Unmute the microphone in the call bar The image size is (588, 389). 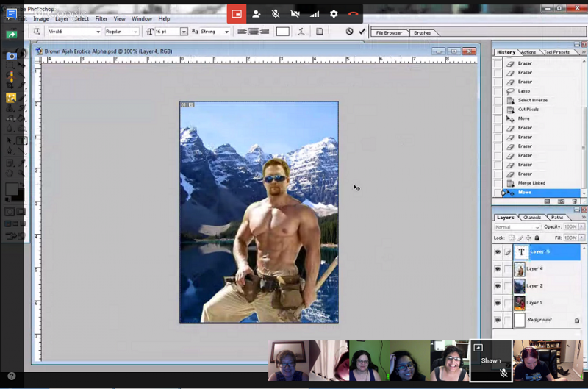click(276, 13)
